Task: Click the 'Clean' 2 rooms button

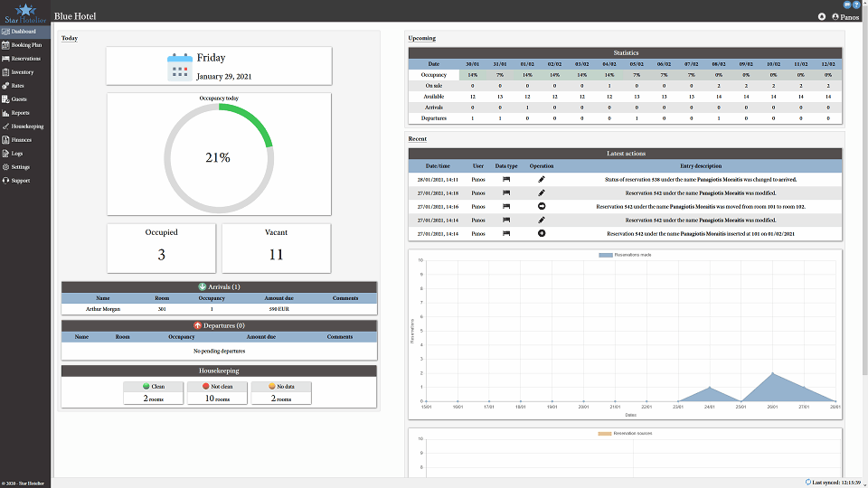Action: pos(154,392)
